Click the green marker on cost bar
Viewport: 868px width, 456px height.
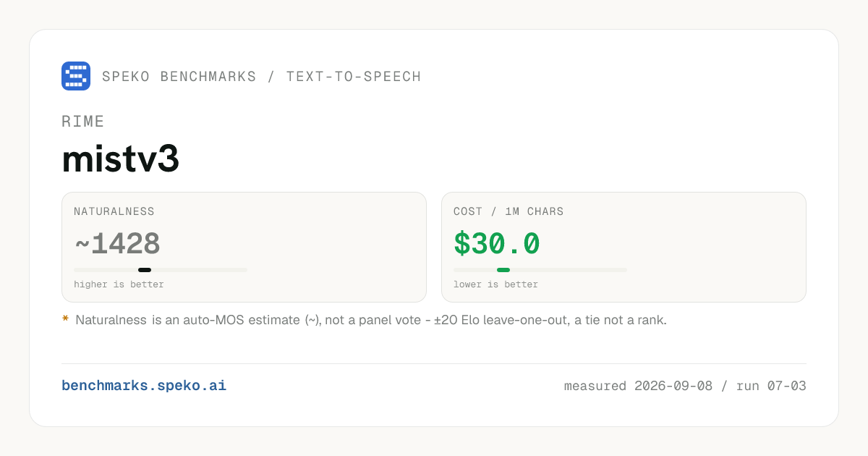(503, 270)
